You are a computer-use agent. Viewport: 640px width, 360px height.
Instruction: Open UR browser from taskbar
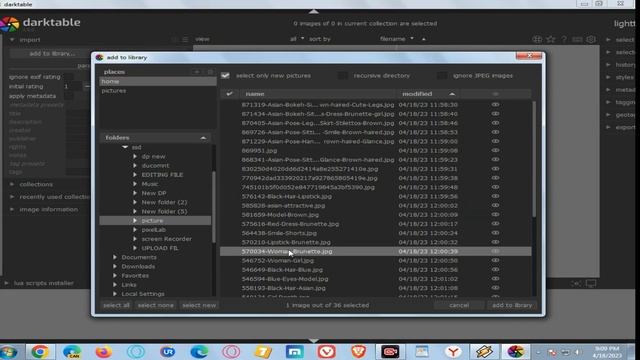[167, 351]
